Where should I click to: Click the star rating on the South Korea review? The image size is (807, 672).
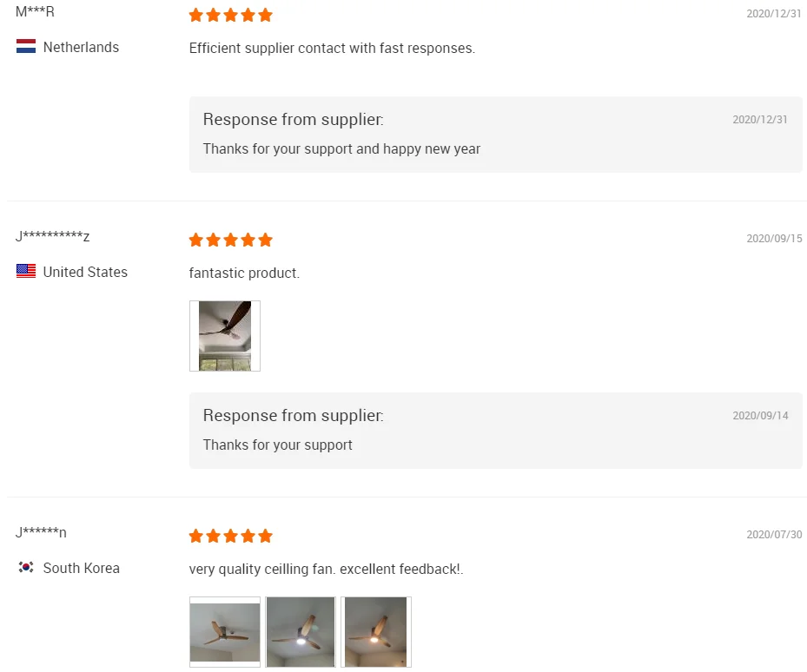tap(230, 536)
